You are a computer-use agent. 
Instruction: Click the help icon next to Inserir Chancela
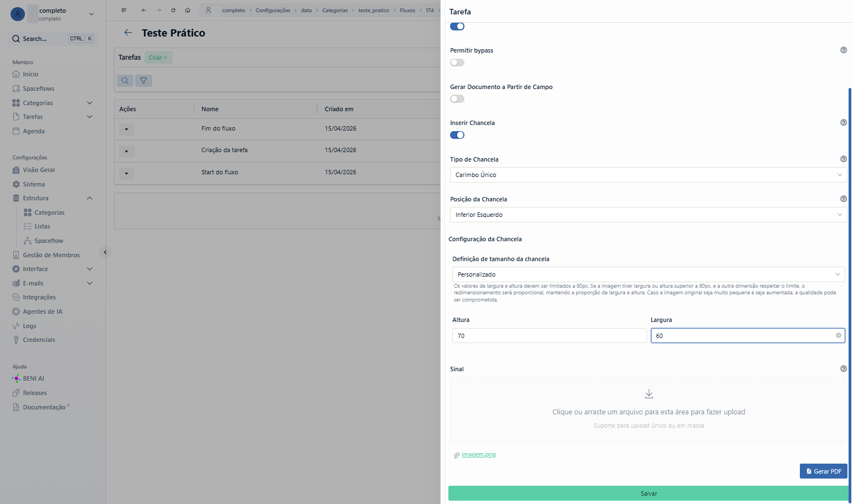(x=844, y=122)
